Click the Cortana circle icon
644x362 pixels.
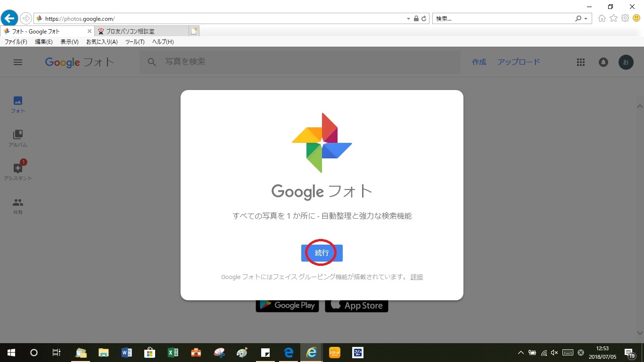34,353
